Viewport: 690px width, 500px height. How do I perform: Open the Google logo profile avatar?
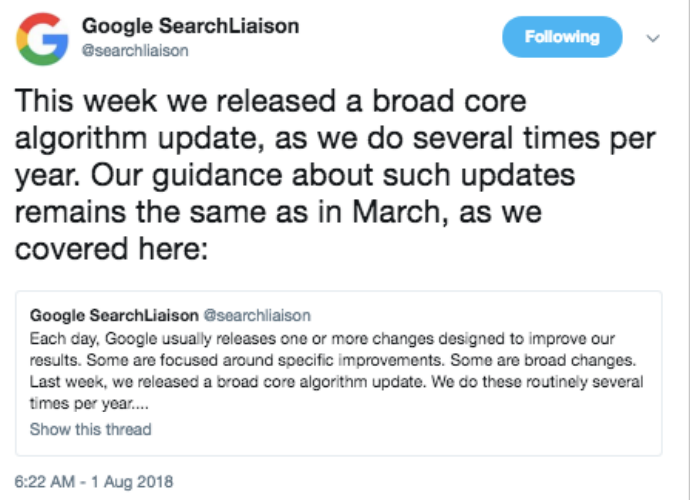42,39
